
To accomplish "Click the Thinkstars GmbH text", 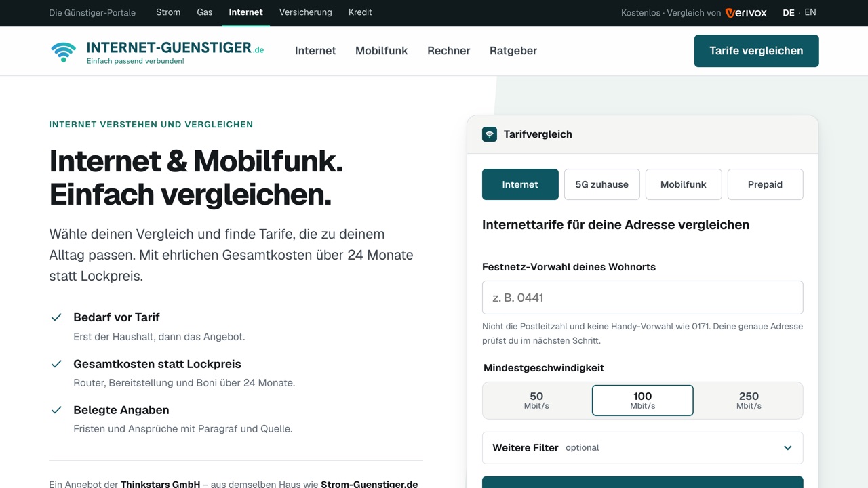I will 160,483.
